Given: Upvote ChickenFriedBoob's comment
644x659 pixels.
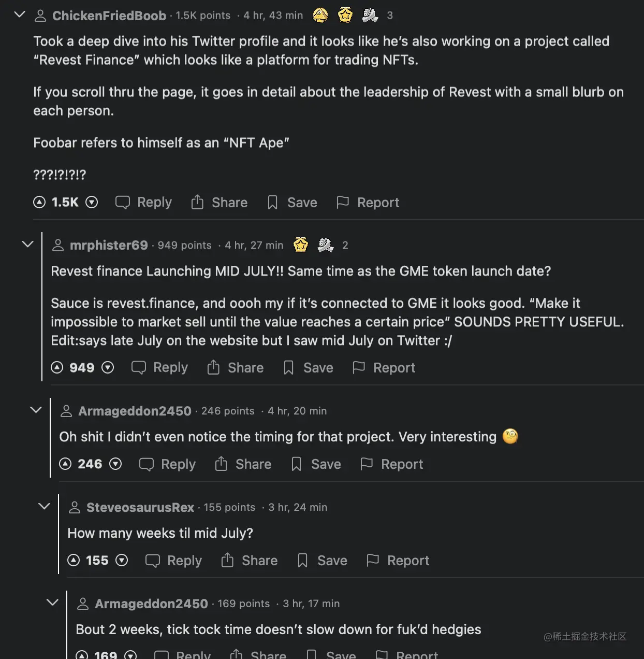Looking at the screenshot, I should (39, 202).
